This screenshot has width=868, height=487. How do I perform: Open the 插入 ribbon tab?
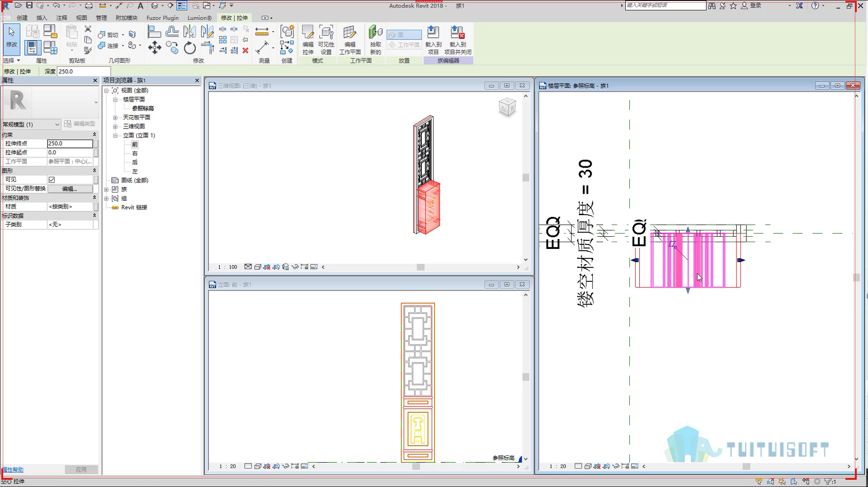tap(42, 18)
